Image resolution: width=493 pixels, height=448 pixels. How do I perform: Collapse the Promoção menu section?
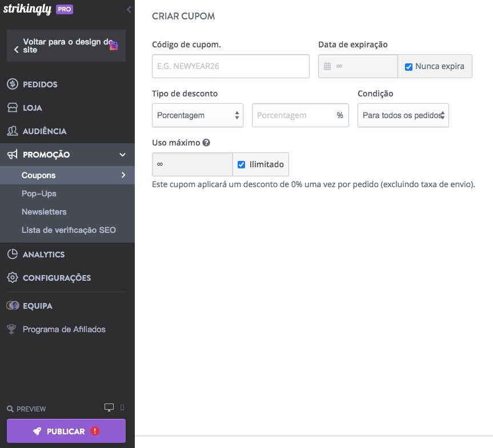click(x=122, y=155)
